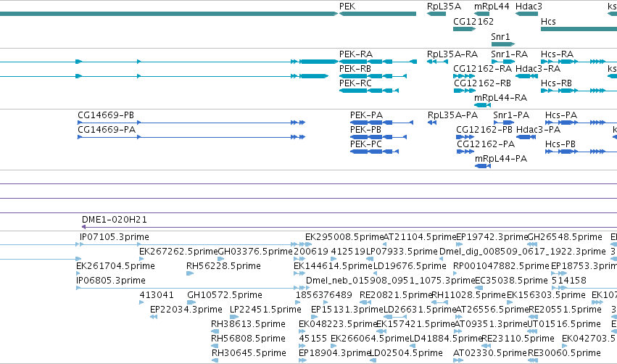Image resolution: width=617 pixels, height=364 pixels.
Task: Open the PEK-RA transcript label
Action: (x=356, y=54)
